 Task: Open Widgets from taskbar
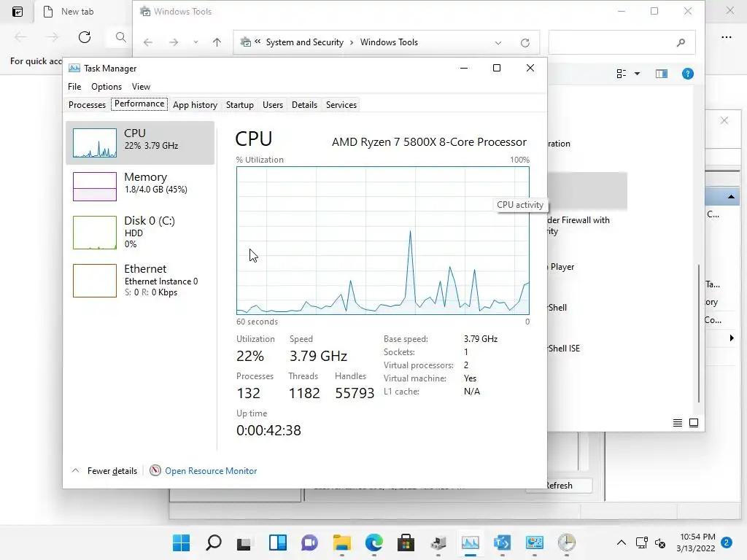coord(277,542)
